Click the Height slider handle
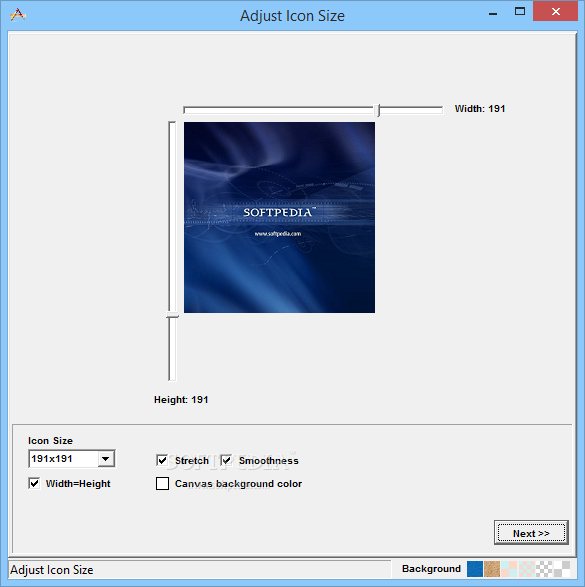The width and height of the screenshot is (585, 587). [x=172, y=315]
